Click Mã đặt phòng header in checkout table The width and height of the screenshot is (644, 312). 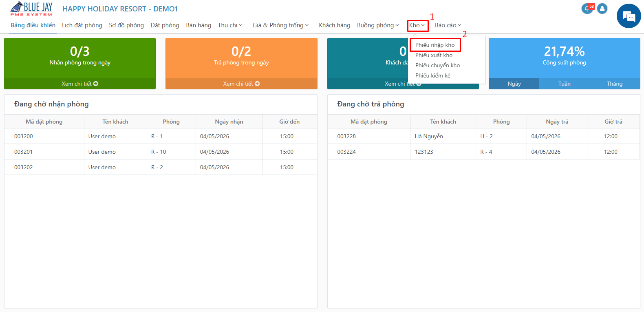pos(369,122)
